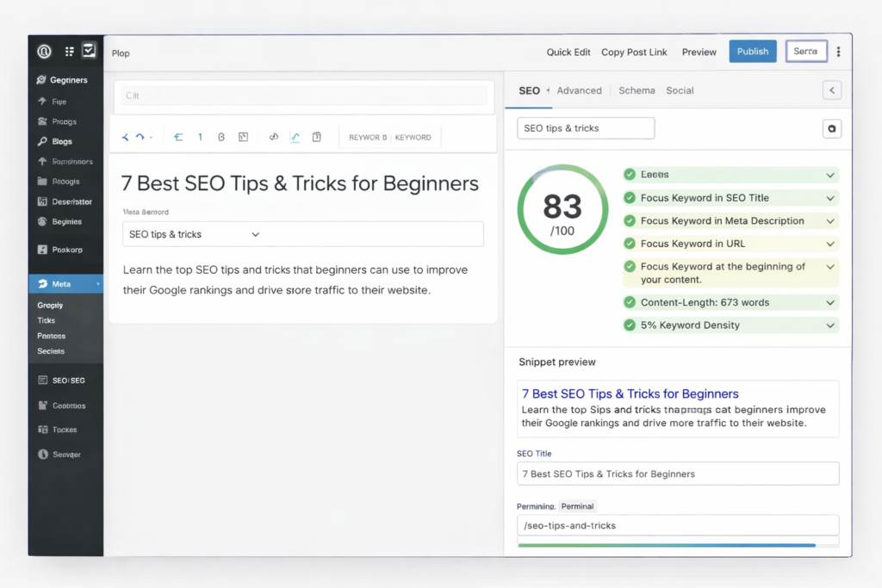The image size is (882, 588).
Task: Open the image insert icon in the toolbar
Action: 244,136
